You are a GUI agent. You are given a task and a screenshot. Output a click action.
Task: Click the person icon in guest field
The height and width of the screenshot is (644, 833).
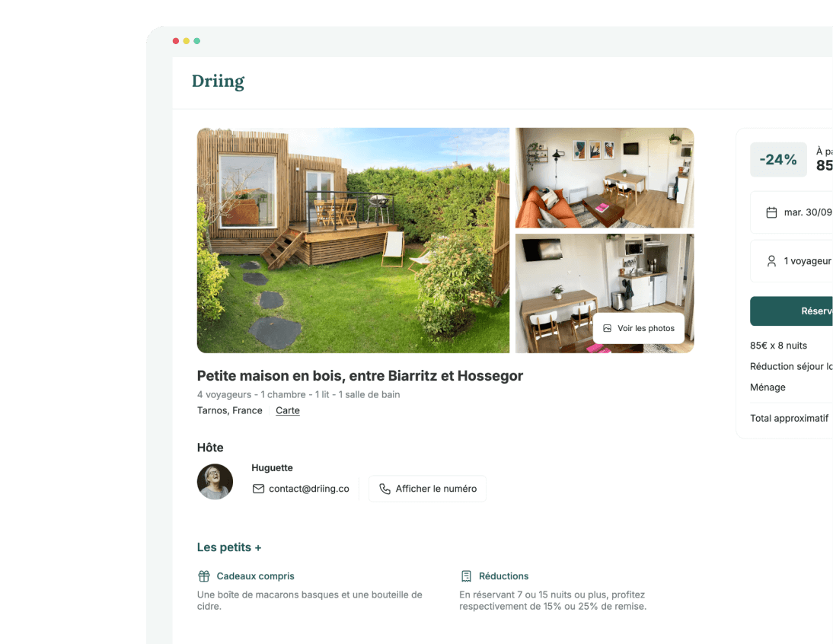pos(771,260)
